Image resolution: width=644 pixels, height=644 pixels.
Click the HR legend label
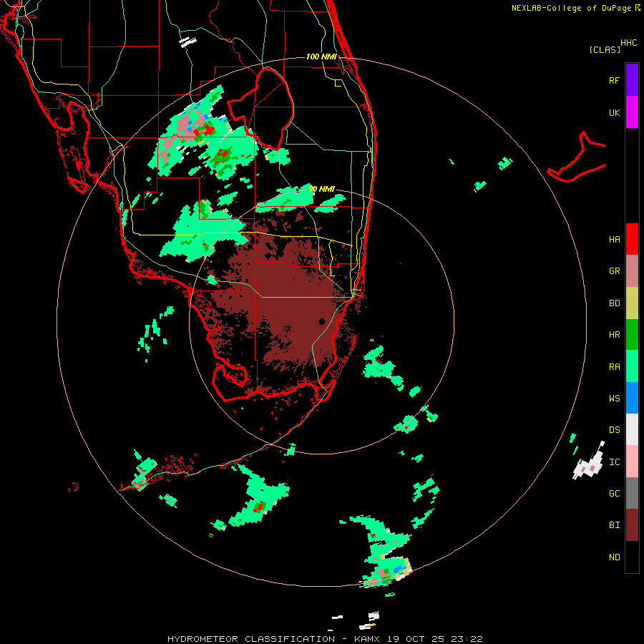click(x=614, y=335)
